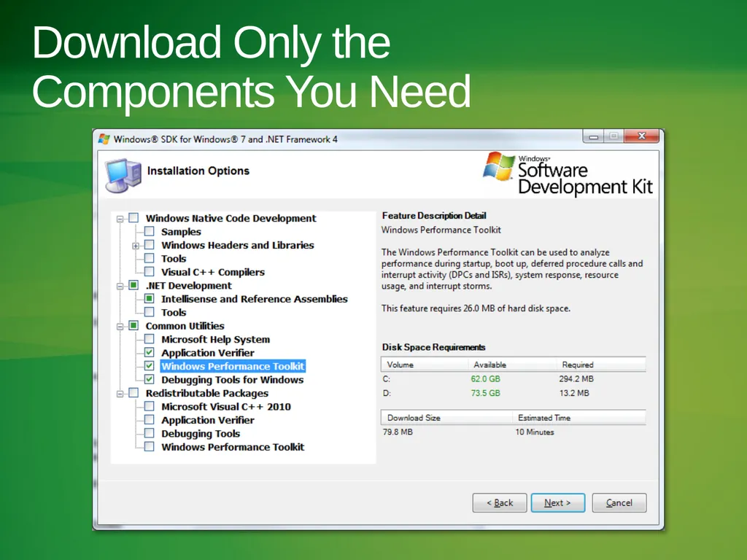747x560 pixels.
Task: Click the 73.5 GB available value
Action: tap(485, 393)
